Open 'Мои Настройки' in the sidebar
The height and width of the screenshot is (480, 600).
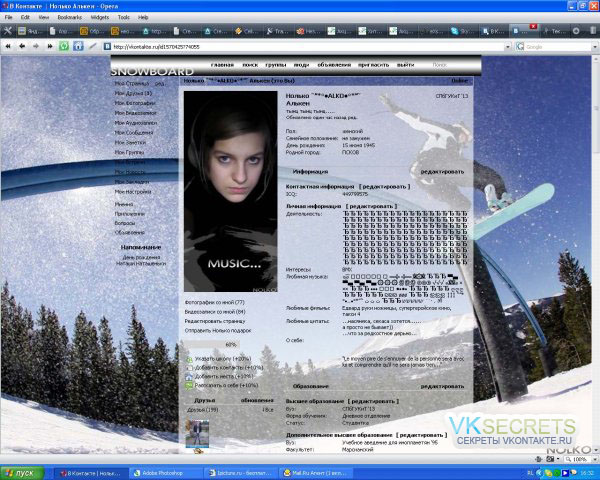click(x=133, y=192)
